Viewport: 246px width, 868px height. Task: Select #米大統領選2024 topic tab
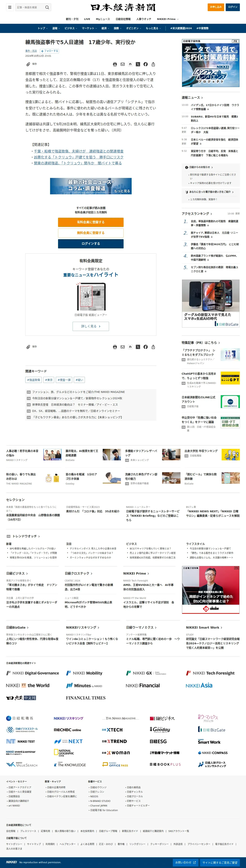click(x=181, y=28)
